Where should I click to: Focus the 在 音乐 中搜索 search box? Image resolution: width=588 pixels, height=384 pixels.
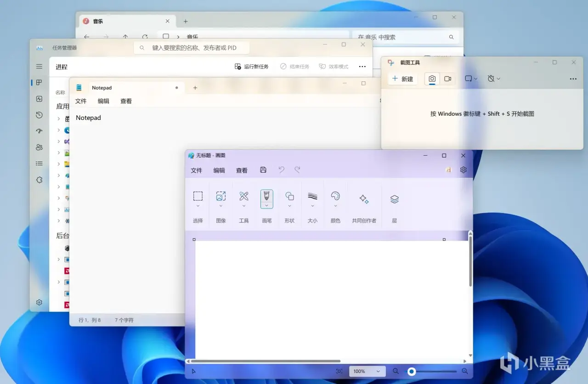(x=406, y=37)
